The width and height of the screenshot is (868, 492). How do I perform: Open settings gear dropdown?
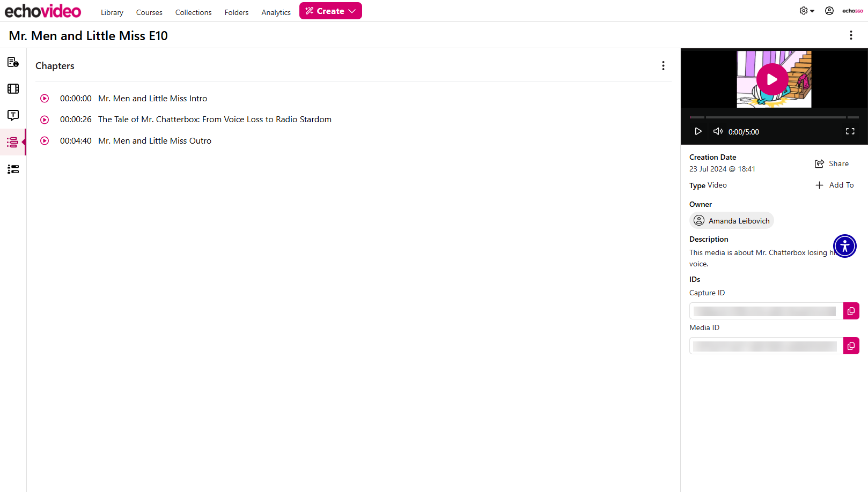tap(806, 11)
